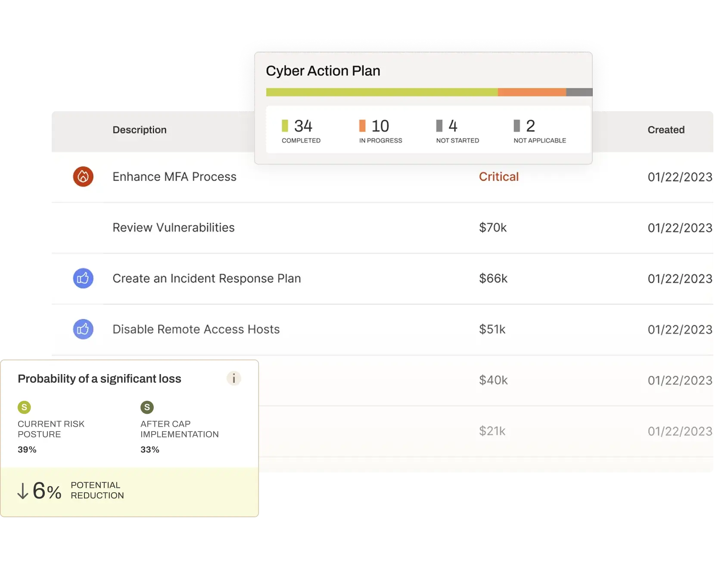Click the dark green S badge above After CAP Implementation
Image resolution: width=728 pixels, height=569 pixels.
pyautogui.click(x=147, y=407)
